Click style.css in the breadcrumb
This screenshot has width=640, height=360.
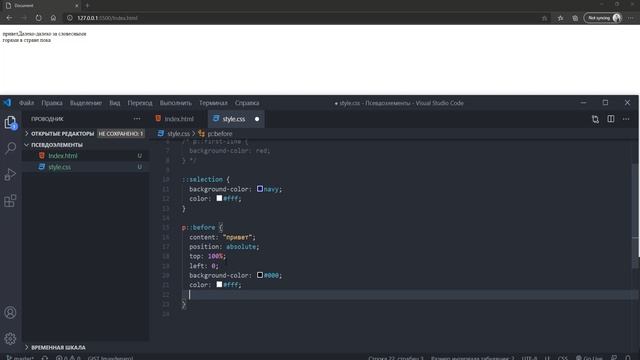pos(178,133)
